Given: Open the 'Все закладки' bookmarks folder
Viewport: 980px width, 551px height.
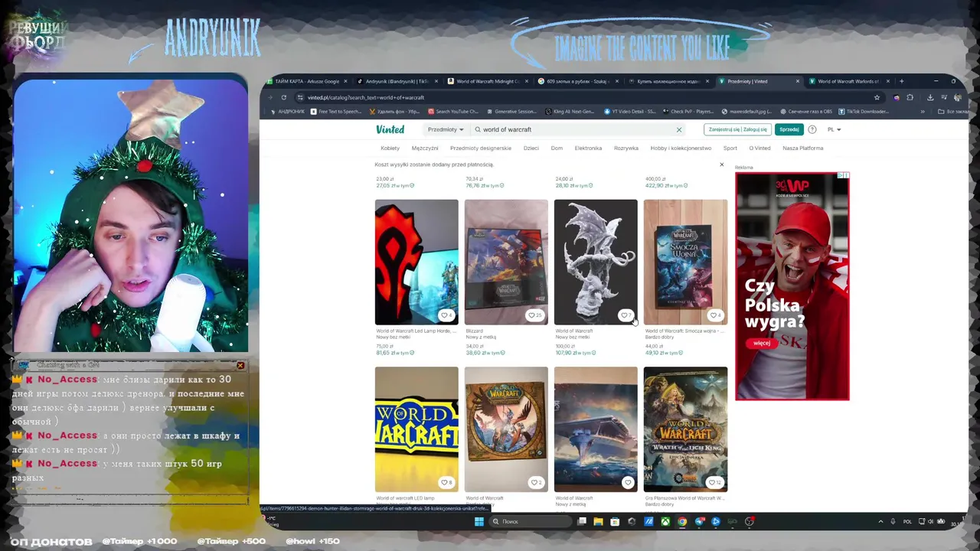Looking at the screenshot, I should coord(952,112).
